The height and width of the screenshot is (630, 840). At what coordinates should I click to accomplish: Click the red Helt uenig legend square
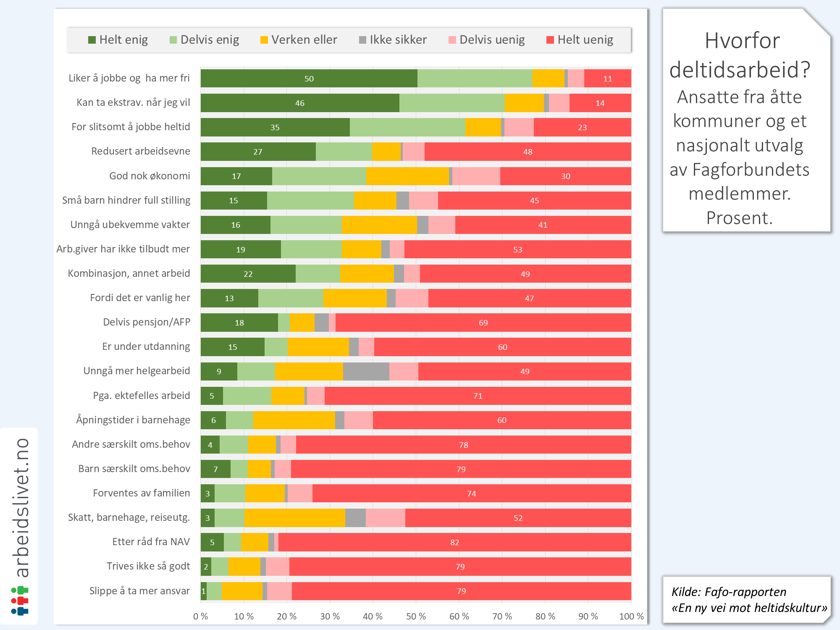(550, 40)
